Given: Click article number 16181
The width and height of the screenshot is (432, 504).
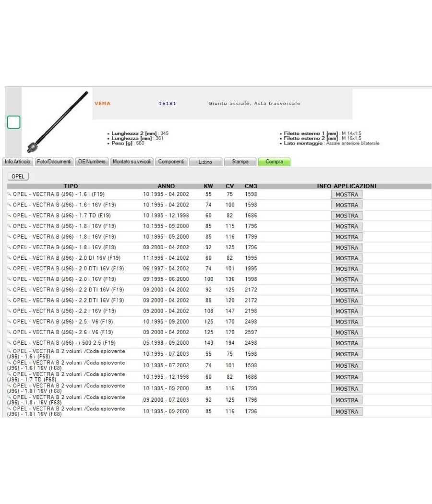Looking at the screenshot, I should (x=168, y=103).
